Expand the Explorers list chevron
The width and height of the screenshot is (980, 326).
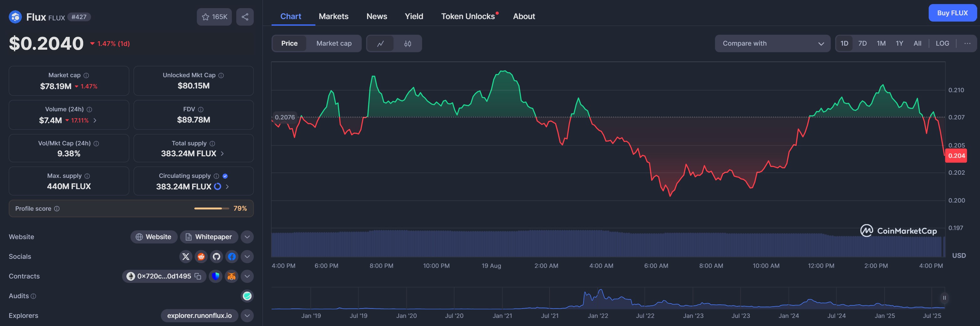click(x=247, y=316)
